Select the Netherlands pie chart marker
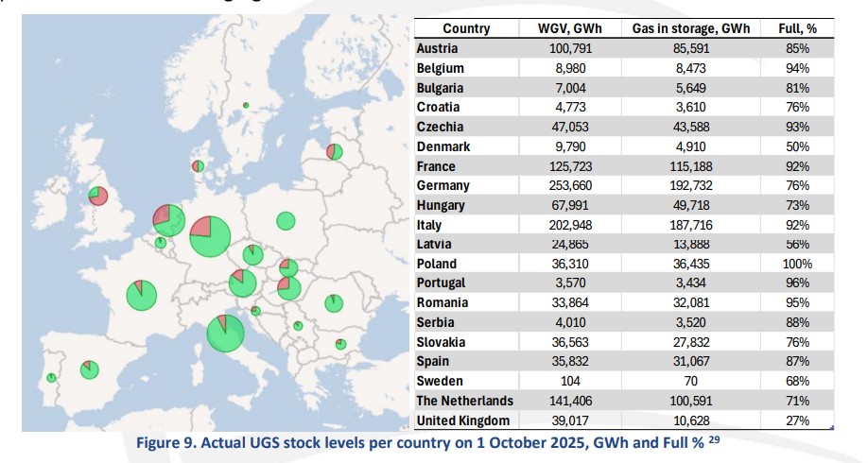The width and height of the screenshot is (868, 463). 168,219
